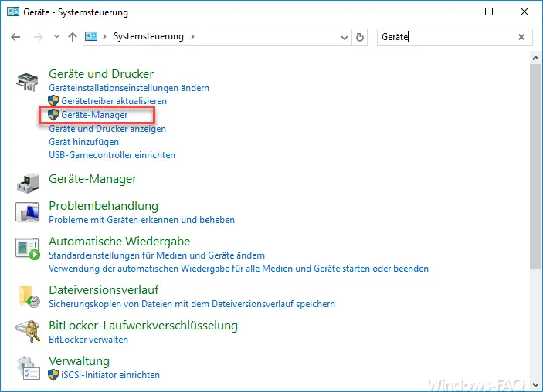Open Geräte und Drucker heading
This screenshot has height=392, width=543.
coord(101,74)
